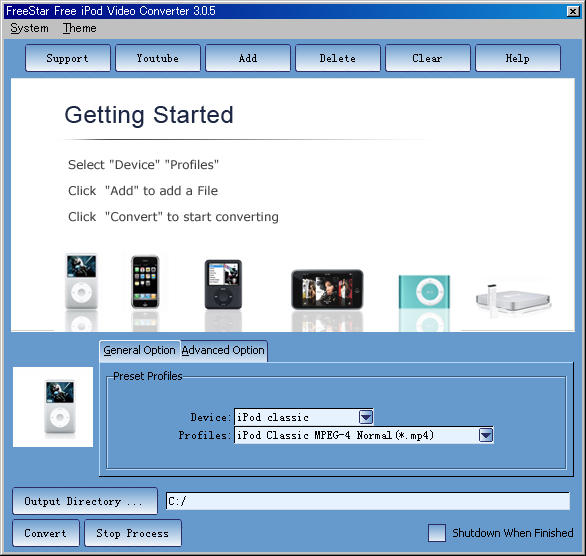Start conversion with Convert button
This screenshot has width=586, height=556.
(46, 533)
